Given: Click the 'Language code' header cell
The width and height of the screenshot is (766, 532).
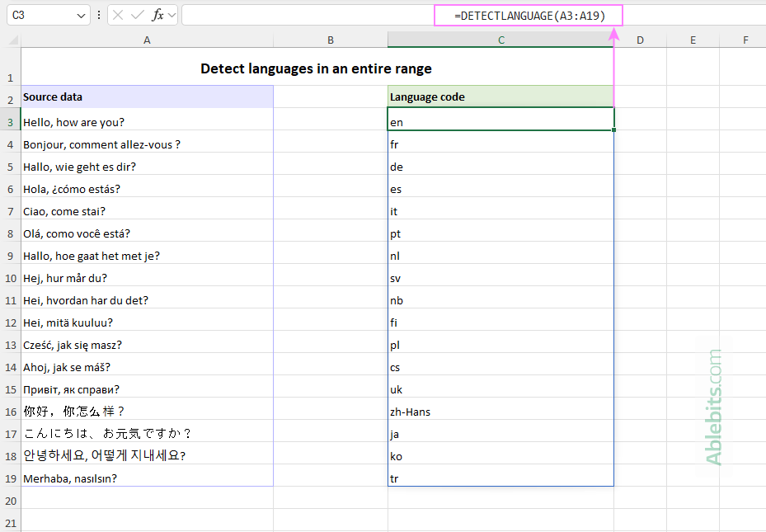Looking at the screenshot, I should click(x=500, y=97).
